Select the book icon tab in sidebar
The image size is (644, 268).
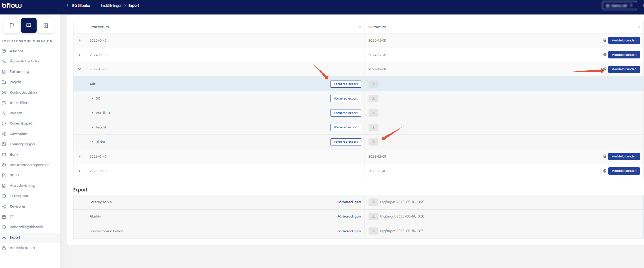pyautogui.click(x=29, y=26)
